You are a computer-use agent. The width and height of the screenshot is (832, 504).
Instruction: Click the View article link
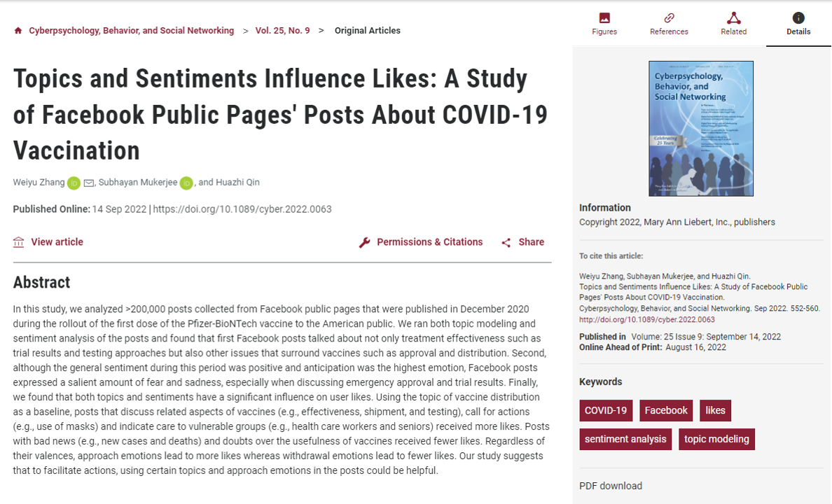pos(57,242)
